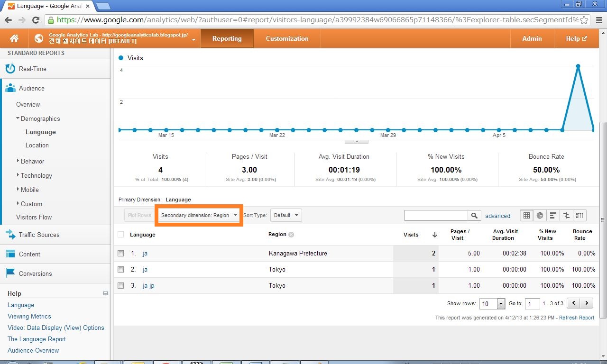607x364 pixels.
Task: Click the Audience section icon
Action: click(x=10, y=88)
